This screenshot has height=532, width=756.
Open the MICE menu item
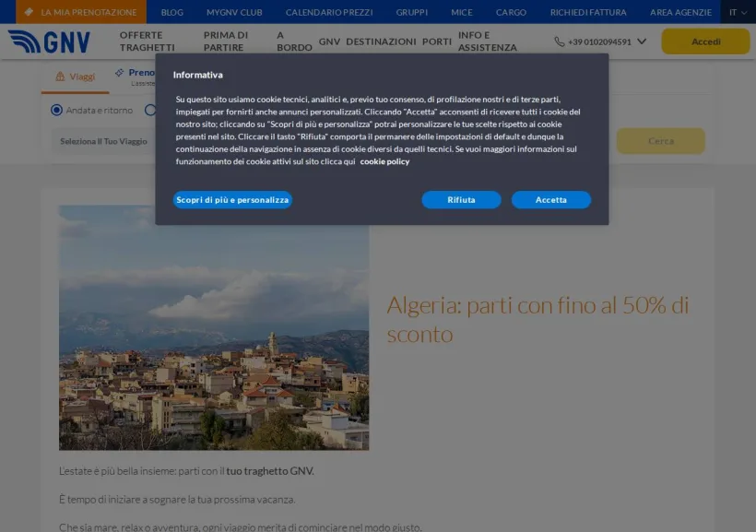(x=462, y=12)
